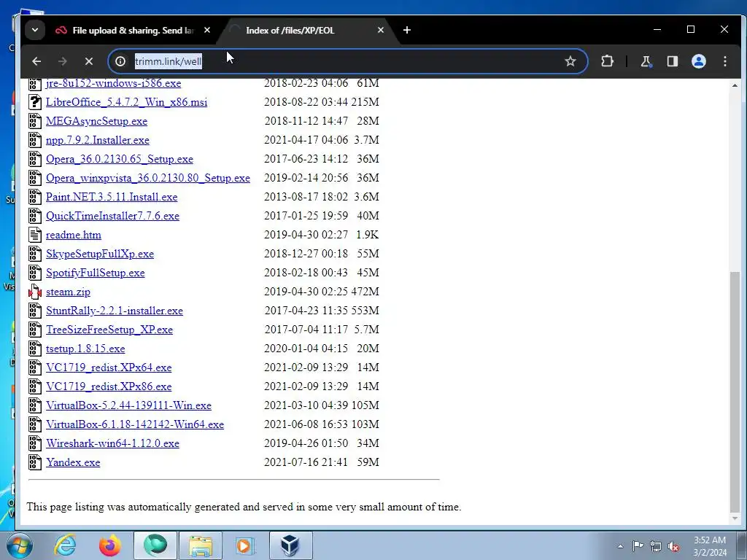
Task: Go back to the previous page
Action: tap(36, 61)
